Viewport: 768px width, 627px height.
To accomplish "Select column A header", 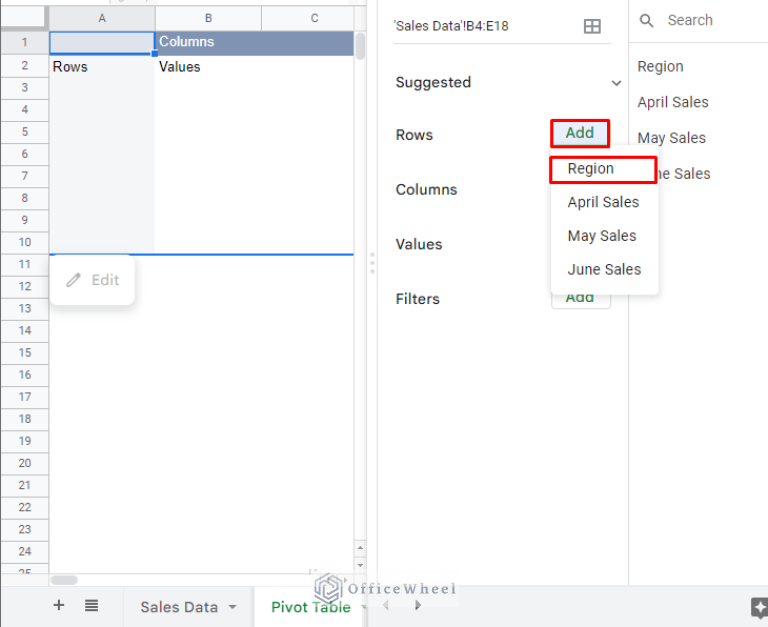I will click(x=102, y=19).
